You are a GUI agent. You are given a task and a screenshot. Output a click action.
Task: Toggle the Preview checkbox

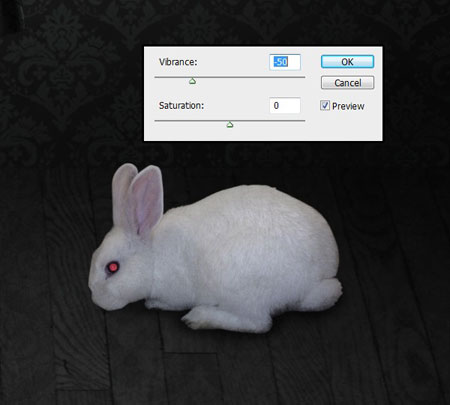(x=325, y=106)
